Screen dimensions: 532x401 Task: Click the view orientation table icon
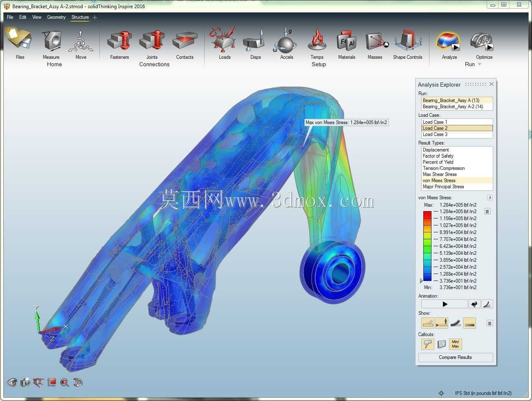38,382
